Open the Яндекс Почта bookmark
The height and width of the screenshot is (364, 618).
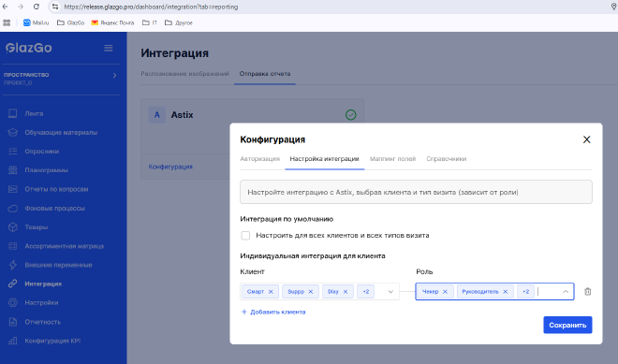[112, 22]
